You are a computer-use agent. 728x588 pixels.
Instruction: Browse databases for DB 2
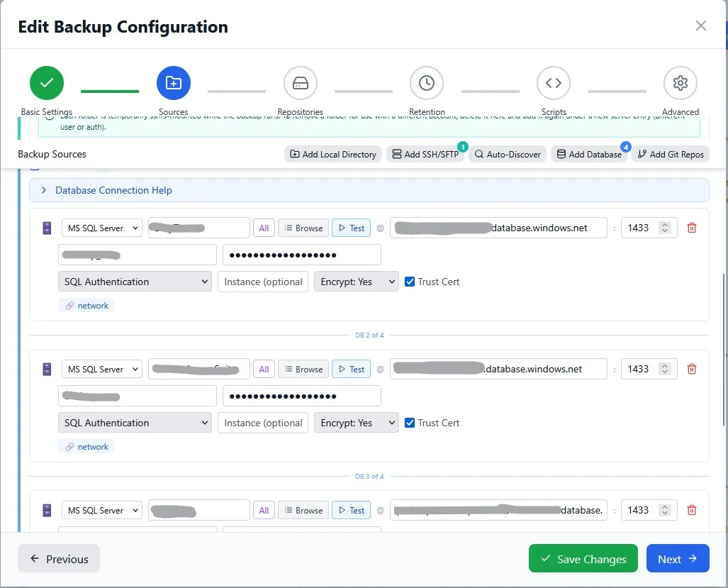coord(303,370)
